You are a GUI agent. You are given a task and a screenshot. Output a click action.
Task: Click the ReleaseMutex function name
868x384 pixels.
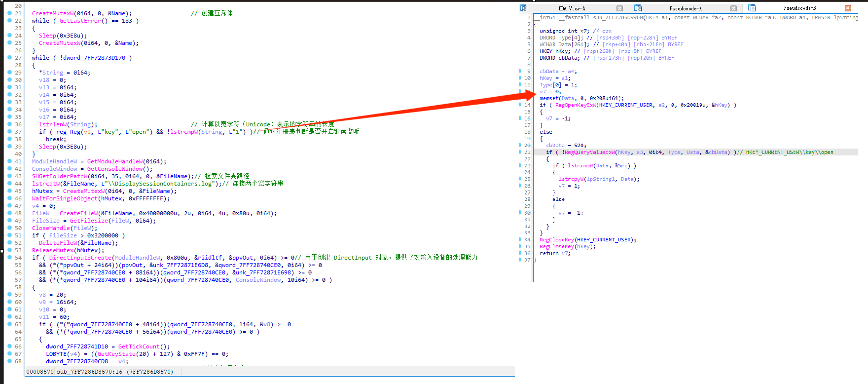pyautogui.click(x=53, y=250)
